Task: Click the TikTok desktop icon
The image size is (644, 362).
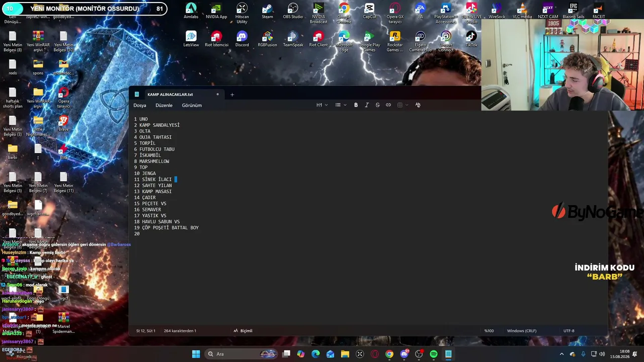Action: 471,39
